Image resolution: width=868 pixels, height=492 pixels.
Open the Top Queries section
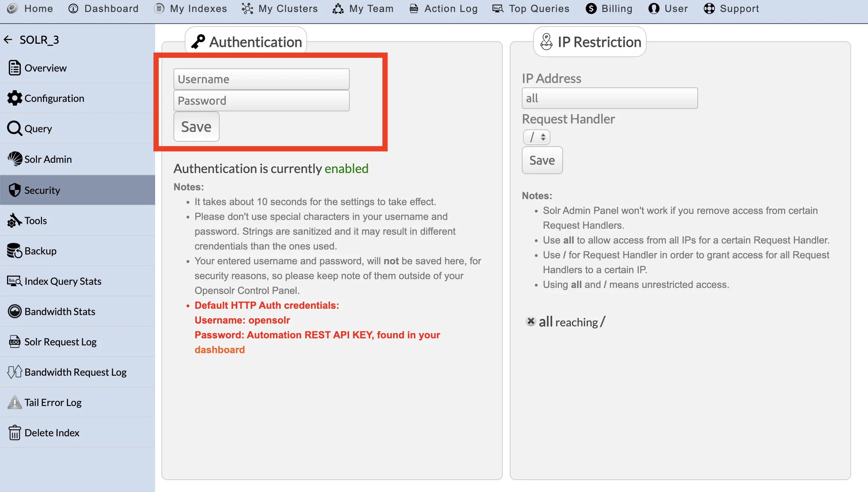531,8
